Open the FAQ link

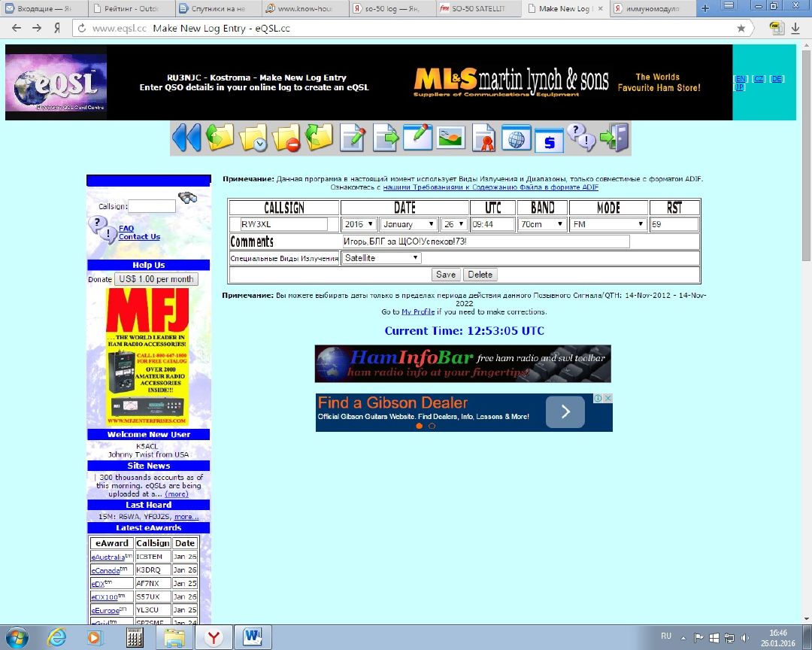pos(126,228)
